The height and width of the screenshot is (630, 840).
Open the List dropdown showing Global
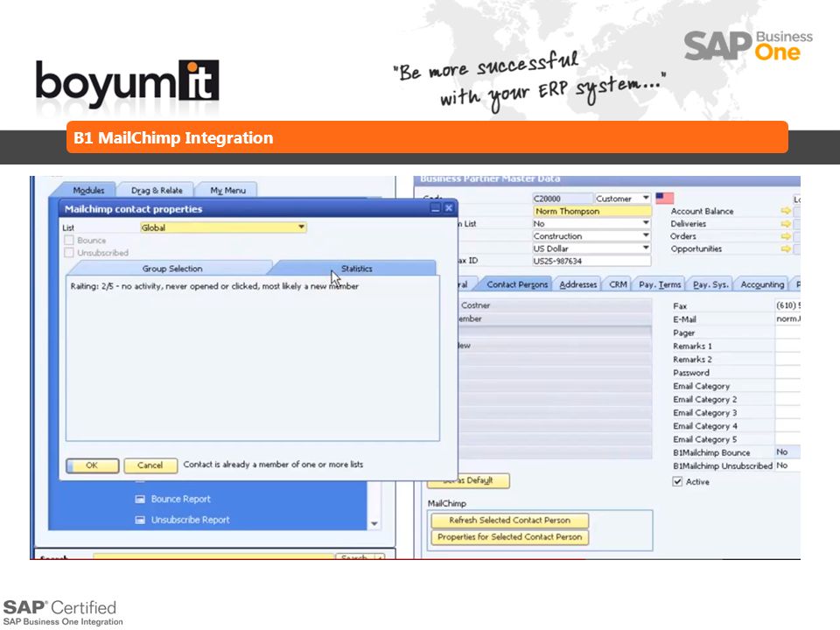pyautogui.click(x=301, y=227)
